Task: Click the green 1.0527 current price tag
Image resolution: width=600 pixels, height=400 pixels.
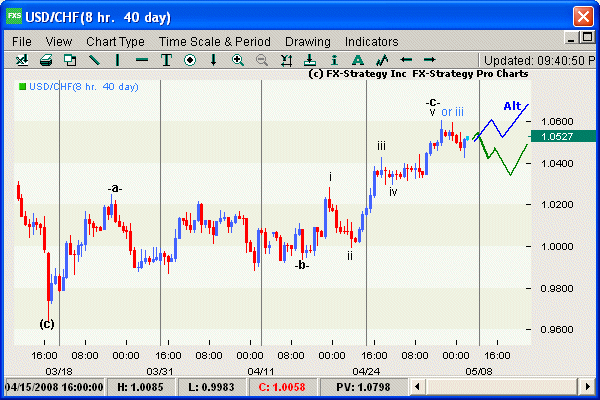Action: point(563,136)
